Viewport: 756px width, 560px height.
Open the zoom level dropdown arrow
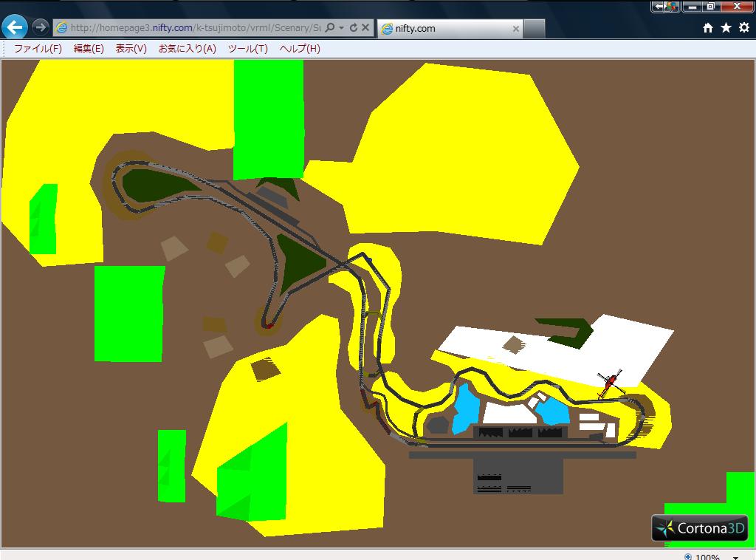point(735,557)
